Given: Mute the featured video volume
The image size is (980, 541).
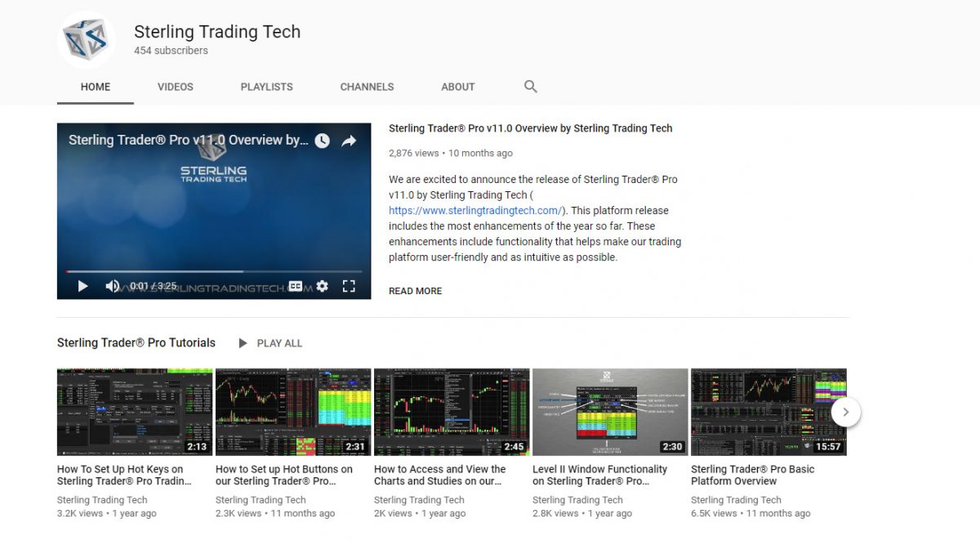Looking at the screenshot, I should tap(113, 286).
